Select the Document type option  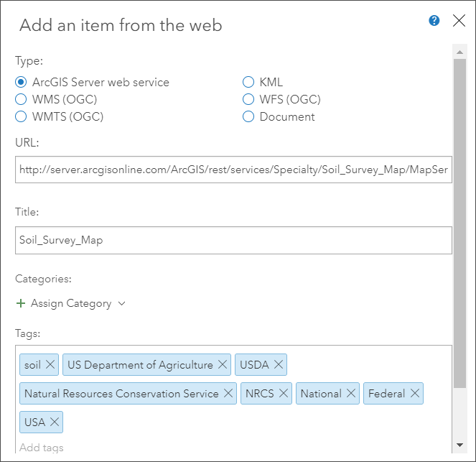(x=248, y=116)
